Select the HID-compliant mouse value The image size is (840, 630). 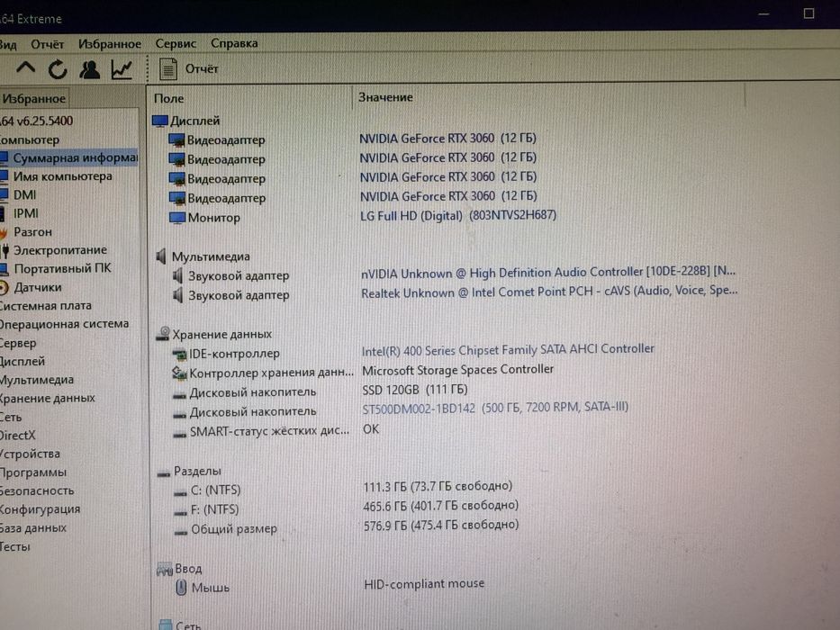[424, 584]
